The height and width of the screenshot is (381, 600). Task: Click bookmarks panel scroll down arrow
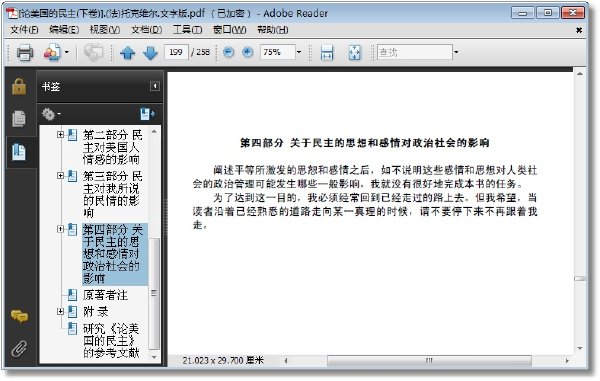point(154,357)
